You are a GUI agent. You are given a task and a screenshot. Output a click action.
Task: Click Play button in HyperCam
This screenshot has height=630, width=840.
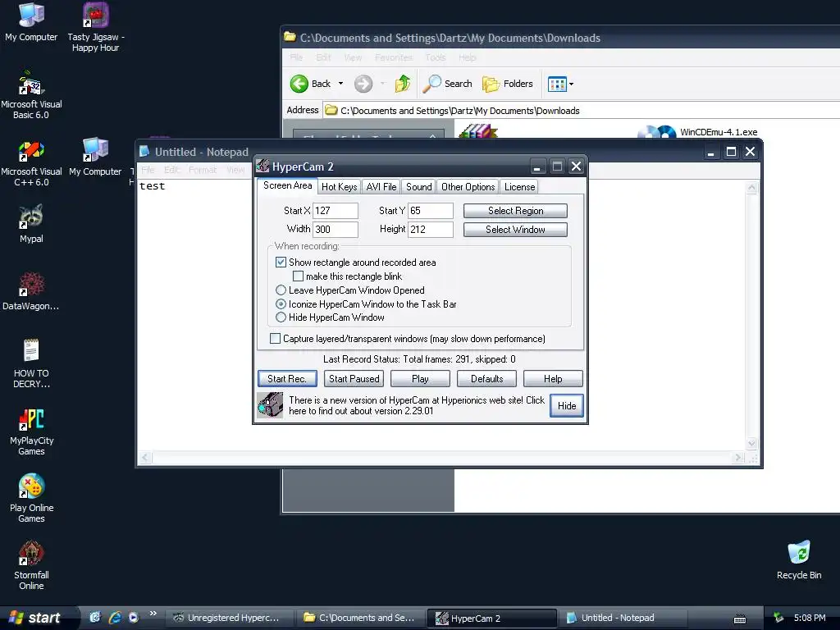420,379
